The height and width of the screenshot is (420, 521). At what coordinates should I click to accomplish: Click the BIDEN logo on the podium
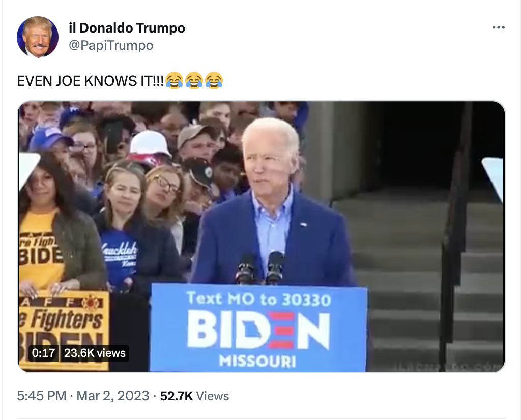[x=258, y=330]
